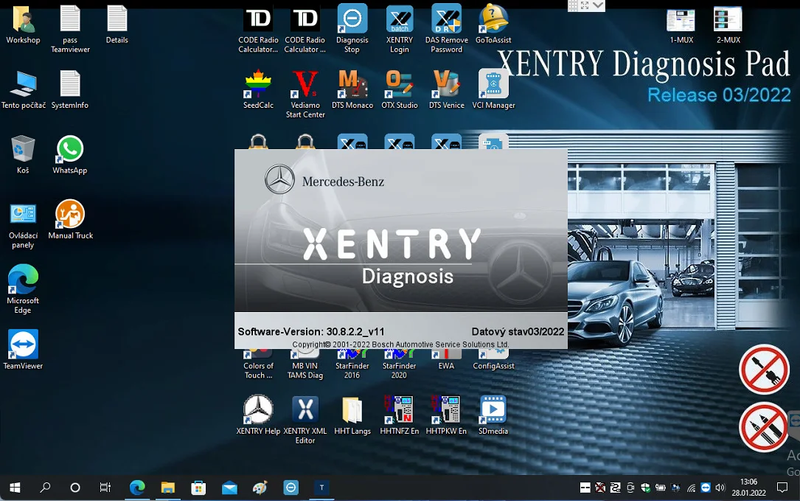Click Software-Version 30.8.2.2_v11 text

pyautogui.click(x=311, y=332)
